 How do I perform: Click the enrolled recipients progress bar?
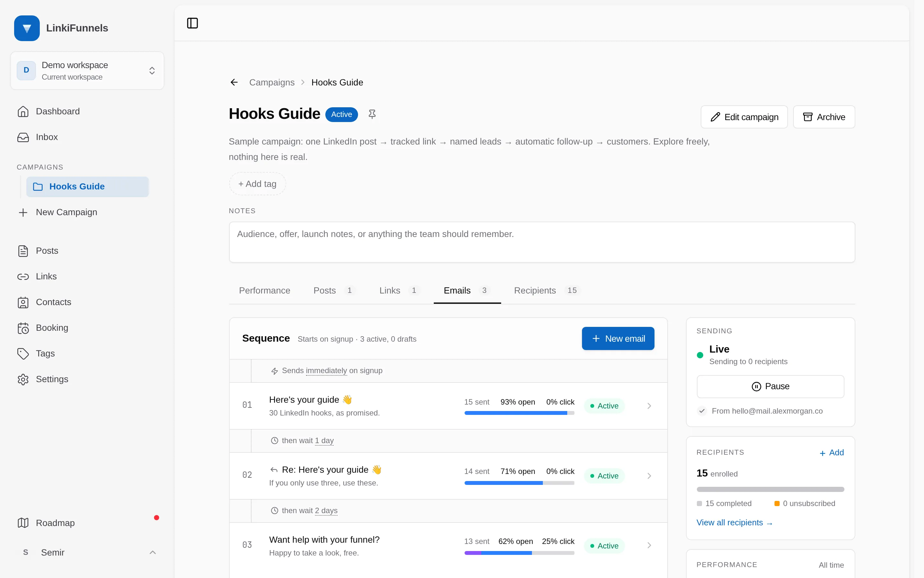pos(770,489)
